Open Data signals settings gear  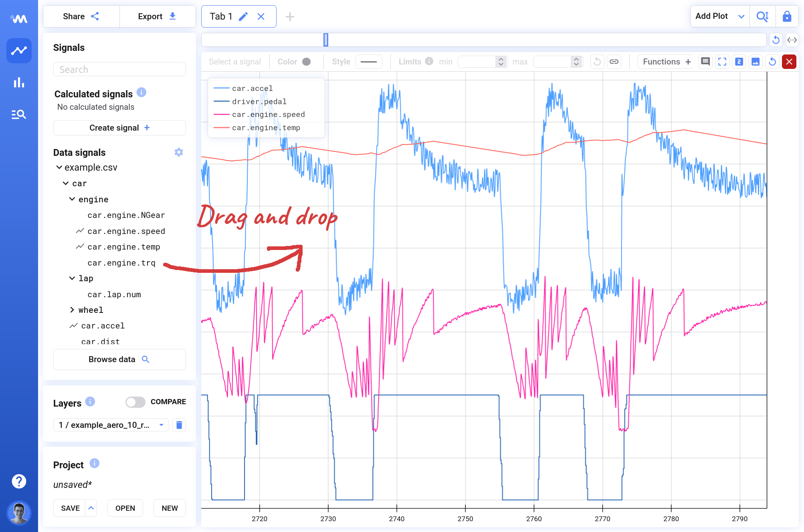179,152
